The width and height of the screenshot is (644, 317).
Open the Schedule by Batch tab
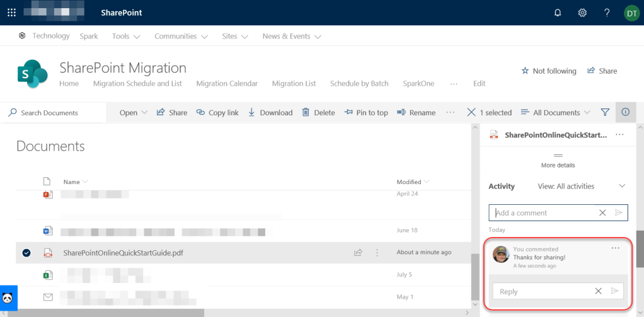359,83
